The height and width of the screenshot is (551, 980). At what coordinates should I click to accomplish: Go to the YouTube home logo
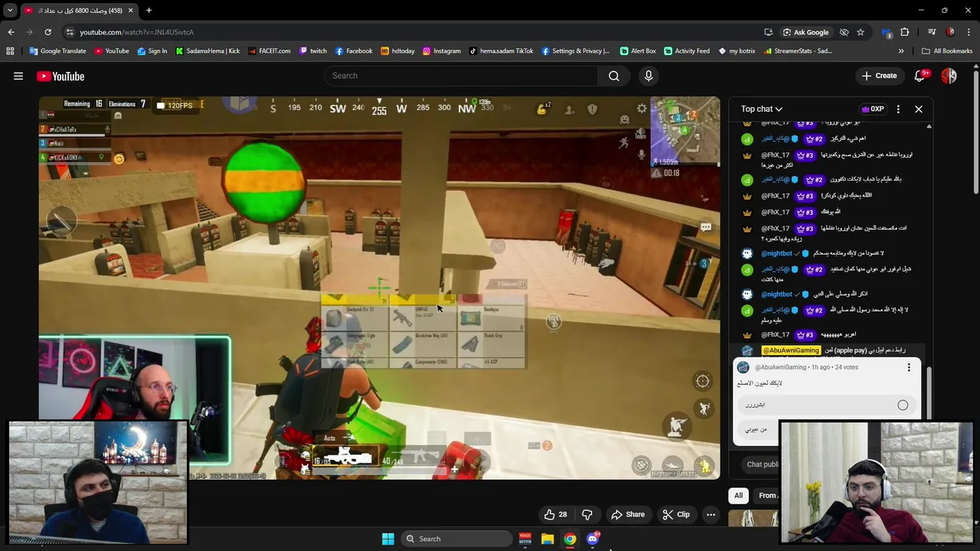[60, 76]
